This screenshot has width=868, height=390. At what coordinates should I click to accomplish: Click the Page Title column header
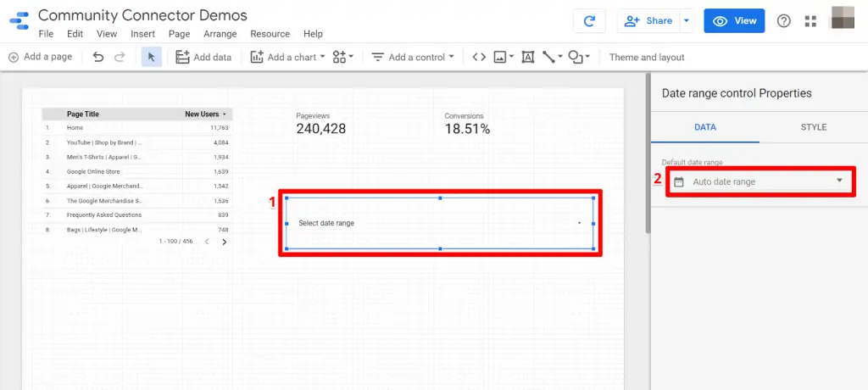[83, 114]
